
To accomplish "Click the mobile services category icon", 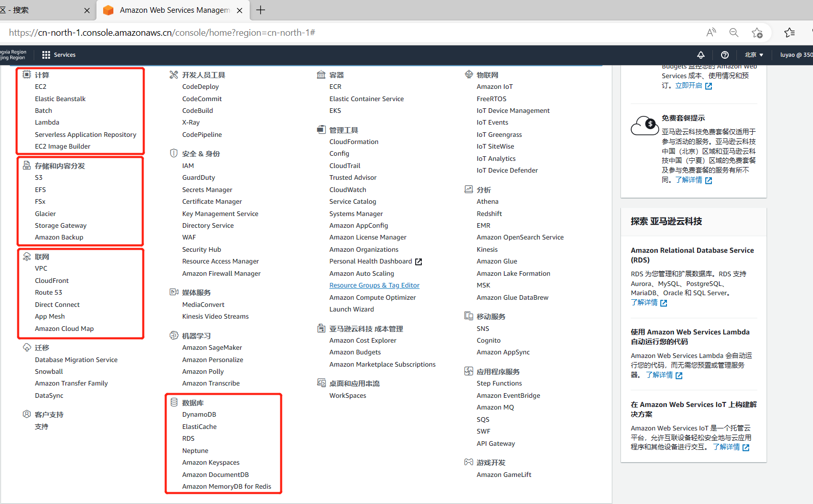I will click(469, 316).
